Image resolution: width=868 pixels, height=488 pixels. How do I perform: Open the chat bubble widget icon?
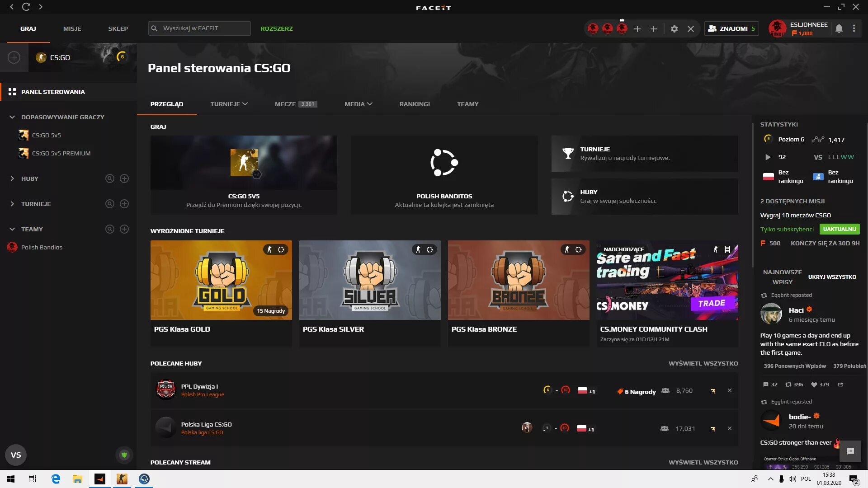click(x=850, y=451)
